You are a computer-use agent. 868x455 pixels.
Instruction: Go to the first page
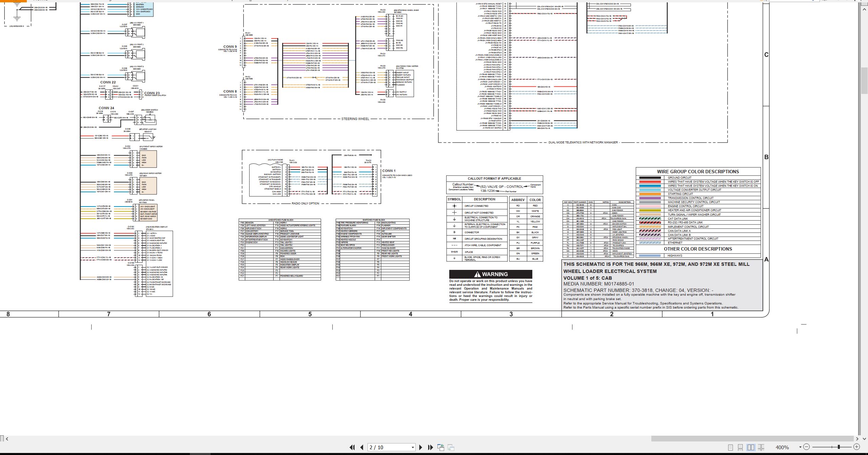click(x=352, y=447)
